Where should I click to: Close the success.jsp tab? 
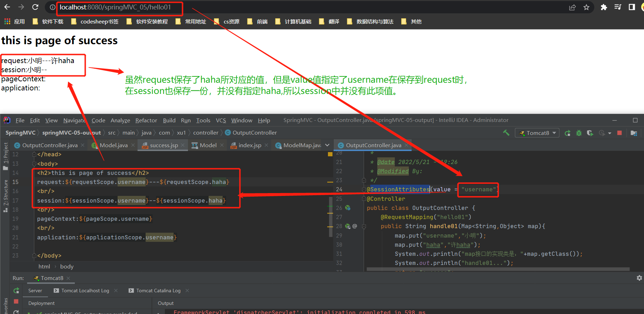183,145
